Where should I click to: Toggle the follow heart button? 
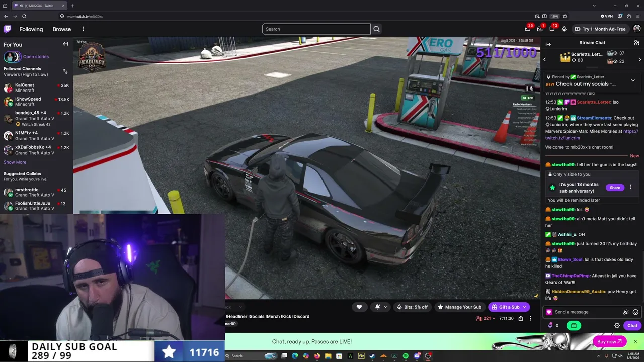pyautogui.click(x=359, y=307)
